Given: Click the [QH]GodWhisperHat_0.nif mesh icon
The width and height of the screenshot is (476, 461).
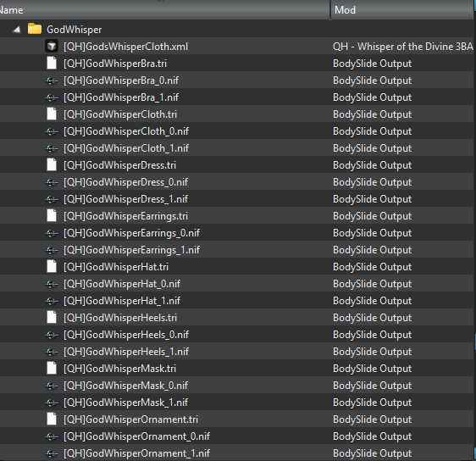Looking at the screenshot, I should coord(52,284).
